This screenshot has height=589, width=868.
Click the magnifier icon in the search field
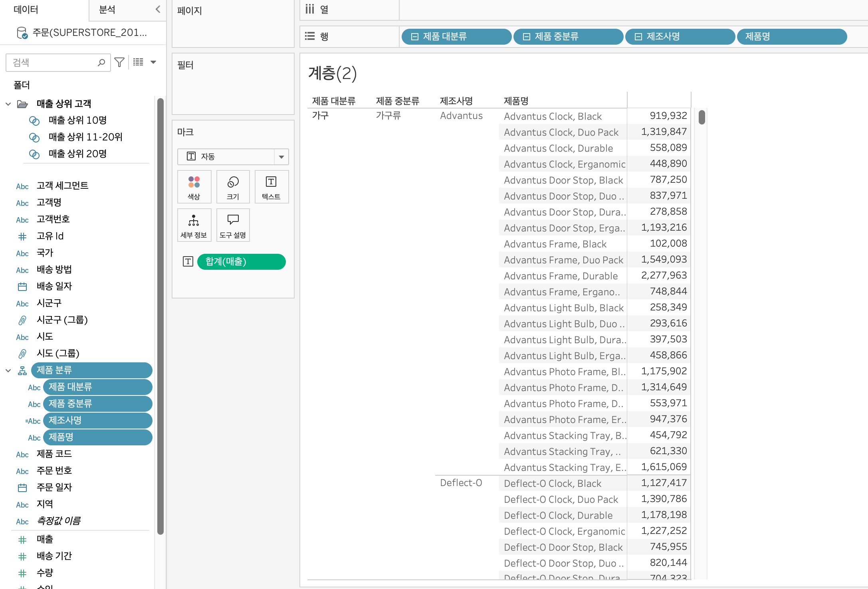(x=101, y=62)
